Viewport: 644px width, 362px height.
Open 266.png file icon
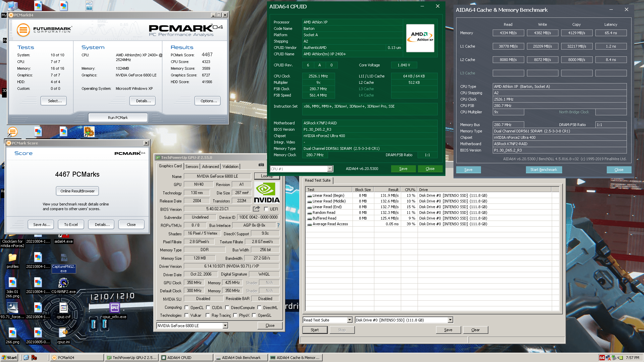point(12,333)
